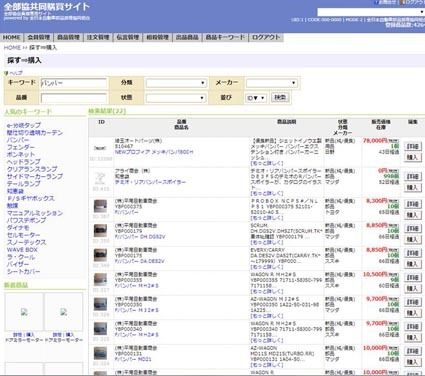Click the help icon above the keyword field

[x=6, y=73]
